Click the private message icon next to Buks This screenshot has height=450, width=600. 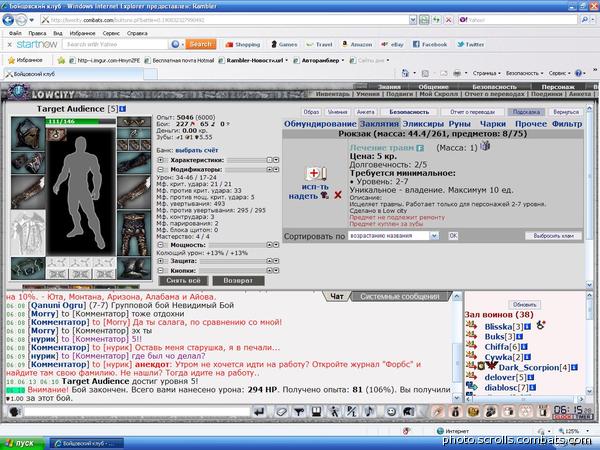click(471, 336)
